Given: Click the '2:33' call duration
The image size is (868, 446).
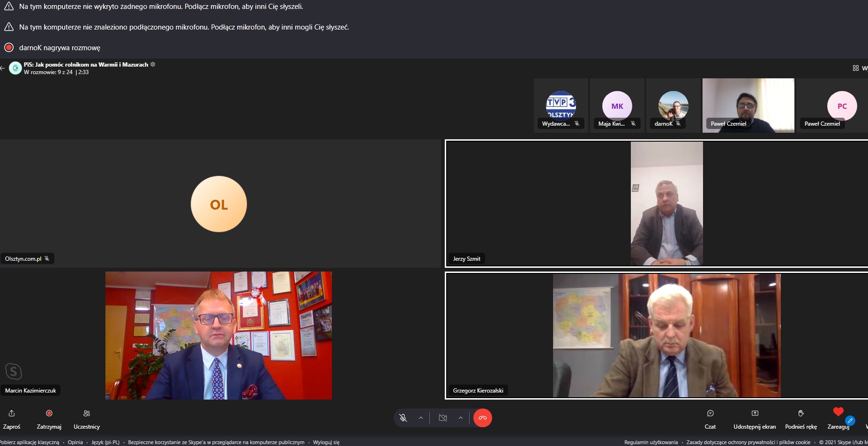Looking at the screenshot, I should (x=83, y=72).
